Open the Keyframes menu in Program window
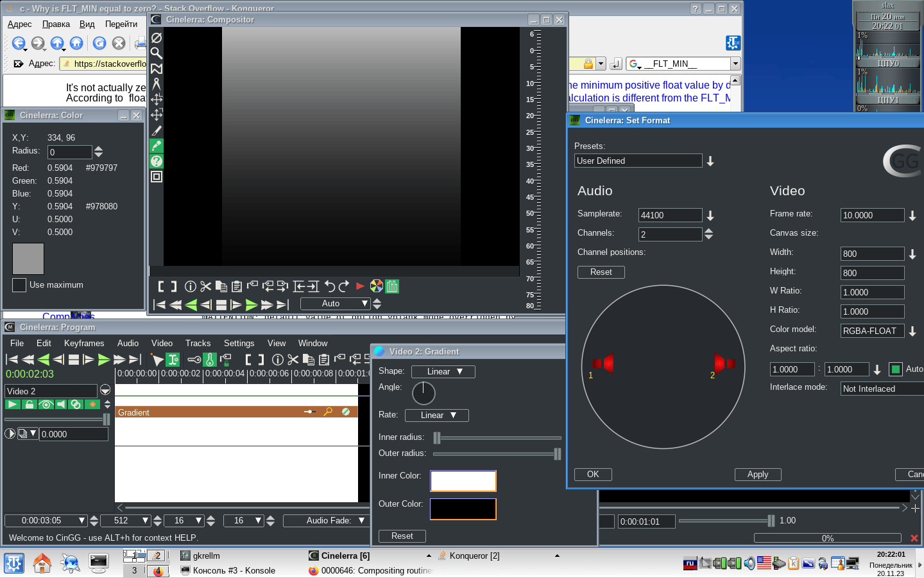 tap(84, 344)
